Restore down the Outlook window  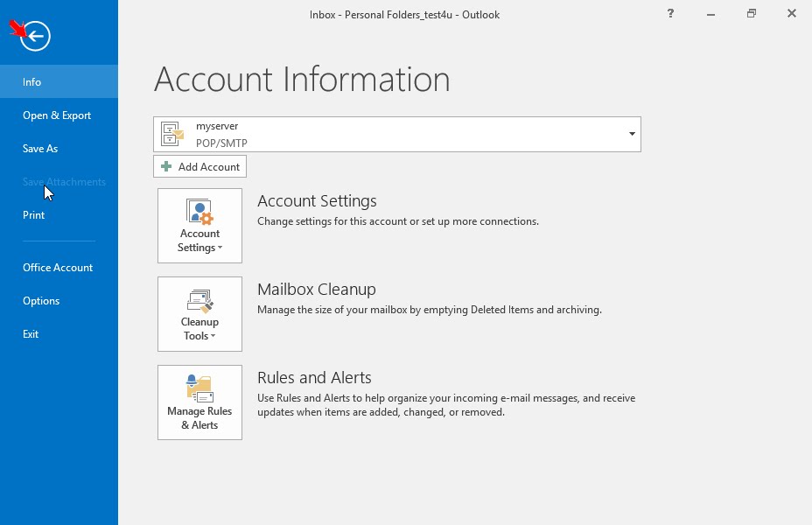click(751, 14)
